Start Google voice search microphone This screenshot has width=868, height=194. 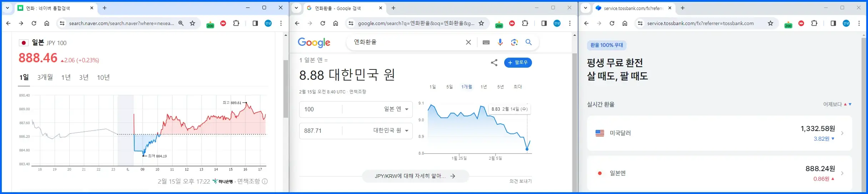[x=500, y=42]
